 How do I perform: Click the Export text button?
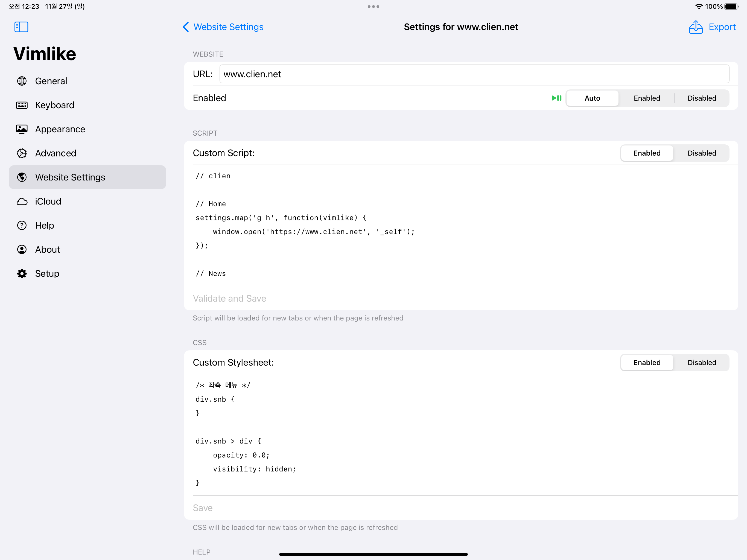pos(722,27)
